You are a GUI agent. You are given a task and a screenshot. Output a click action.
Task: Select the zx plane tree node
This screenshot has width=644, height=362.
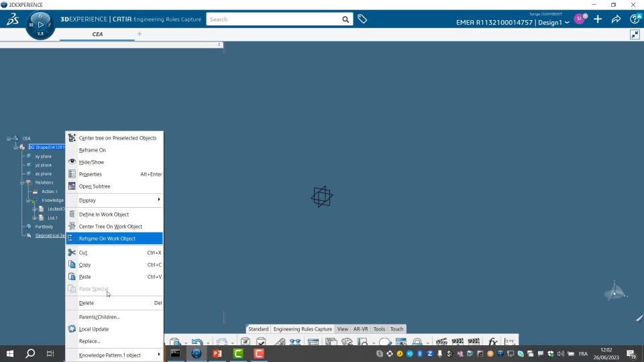[43, 174]
